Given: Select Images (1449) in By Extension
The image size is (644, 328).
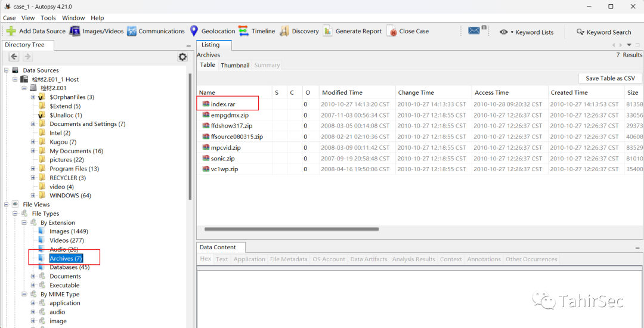Looking at the screenshot, I should point(69,231).
